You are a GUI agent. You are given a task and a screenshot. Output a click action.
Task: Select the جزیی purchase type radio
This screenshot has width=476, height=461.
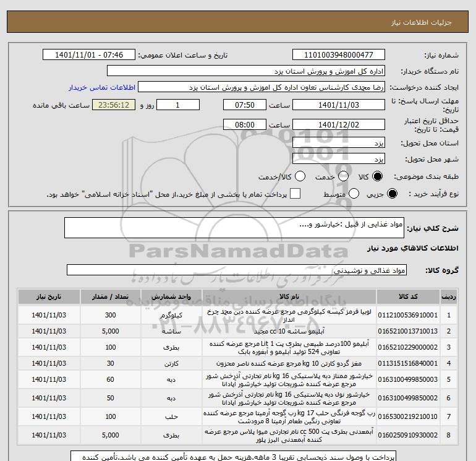point(392,194)
